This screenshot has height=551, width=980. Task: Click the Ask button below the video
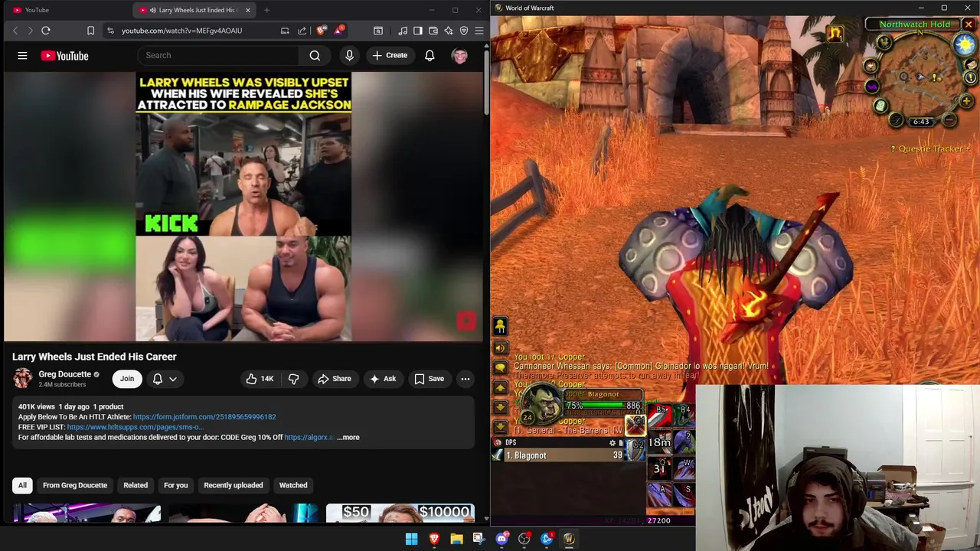382,379
